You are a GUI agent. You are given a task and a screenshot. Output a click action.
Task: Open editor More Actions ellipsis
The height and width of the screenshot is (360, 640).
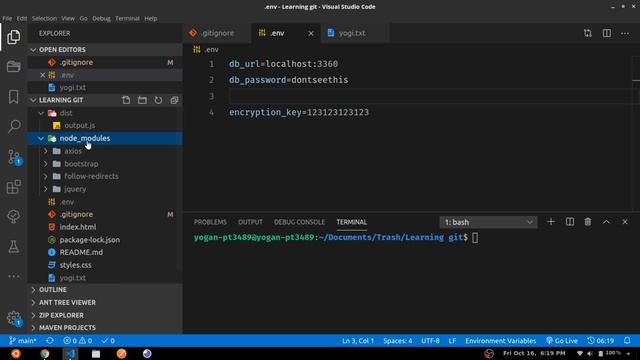click(625, 33)
